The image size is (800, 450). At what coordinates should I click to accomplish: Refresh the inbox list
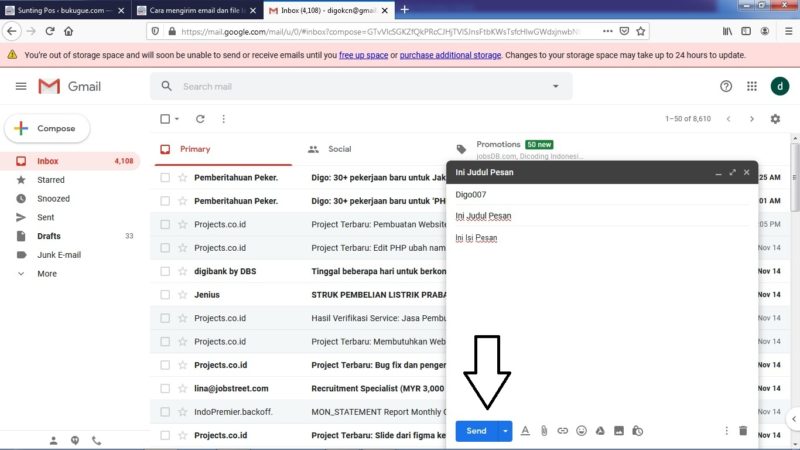(x=200, y=119)
